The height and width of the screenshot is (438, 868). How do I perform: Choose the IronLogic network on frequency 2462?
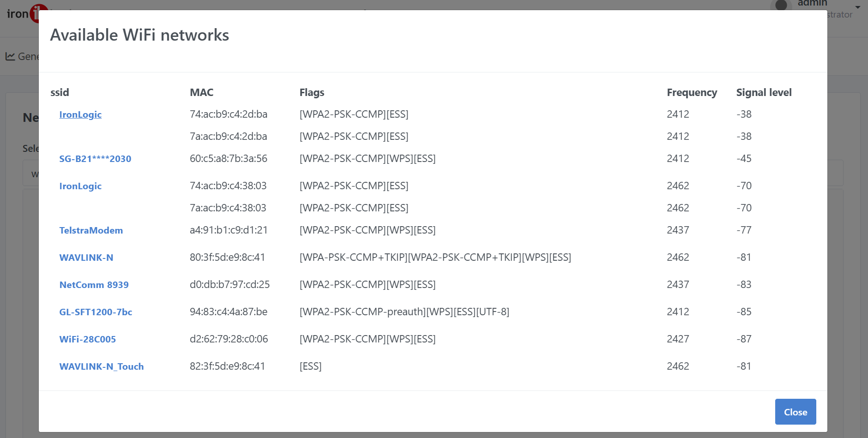coord(80,186)
